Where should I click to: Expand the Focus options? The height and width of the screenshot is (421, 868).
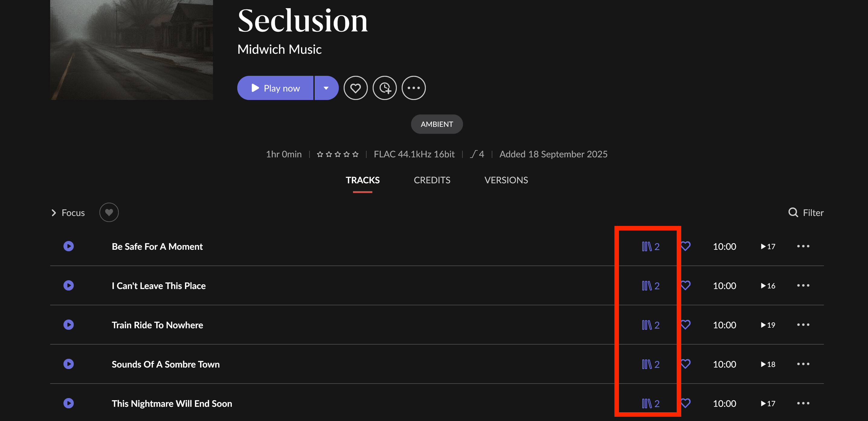coord(53,213)
